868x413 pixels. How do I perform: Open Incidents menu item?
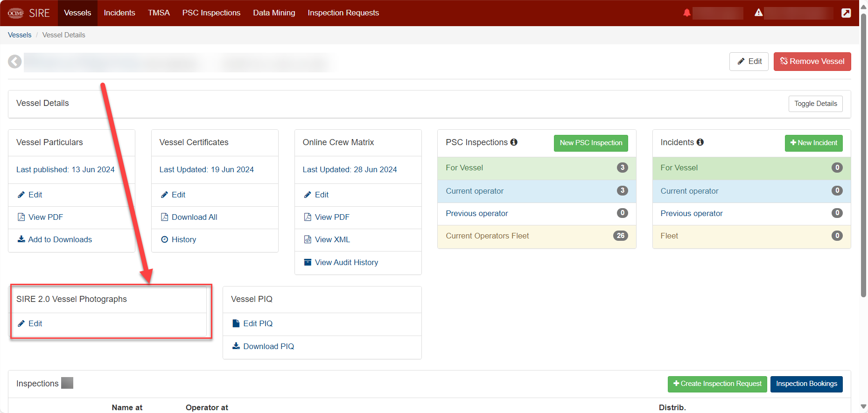tap(119, 13)
